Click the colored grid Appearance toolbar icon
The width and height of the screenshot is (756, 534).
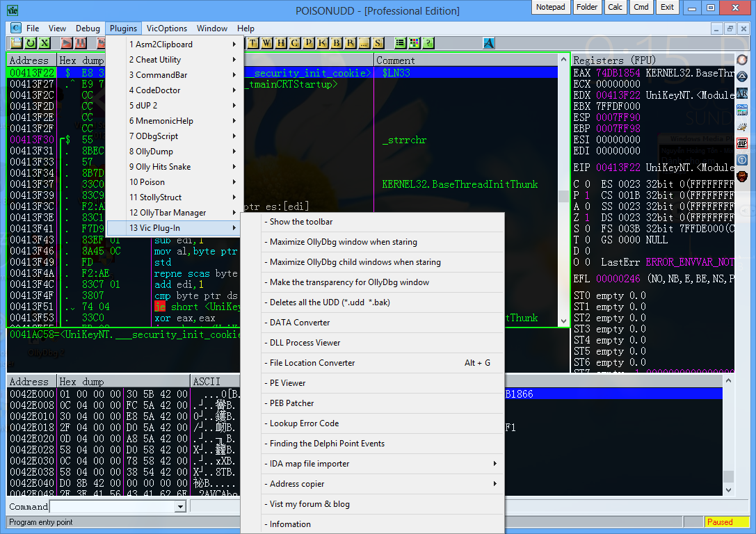[x=414, y=43]
